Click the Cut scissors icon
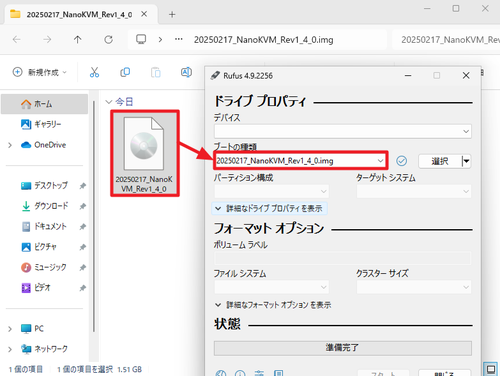The image size is (500, 376). (94, 72)
